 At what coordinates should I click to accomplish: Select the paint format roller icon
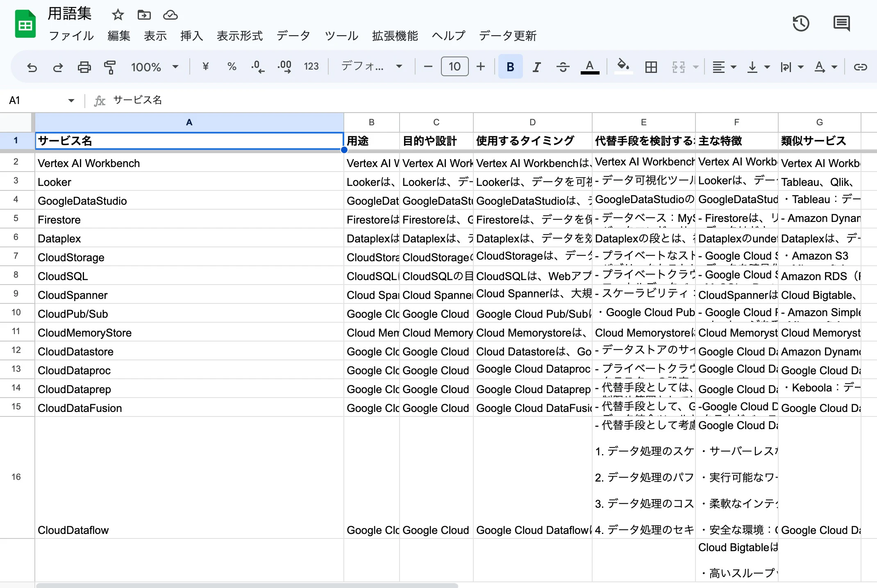(110, 67)
